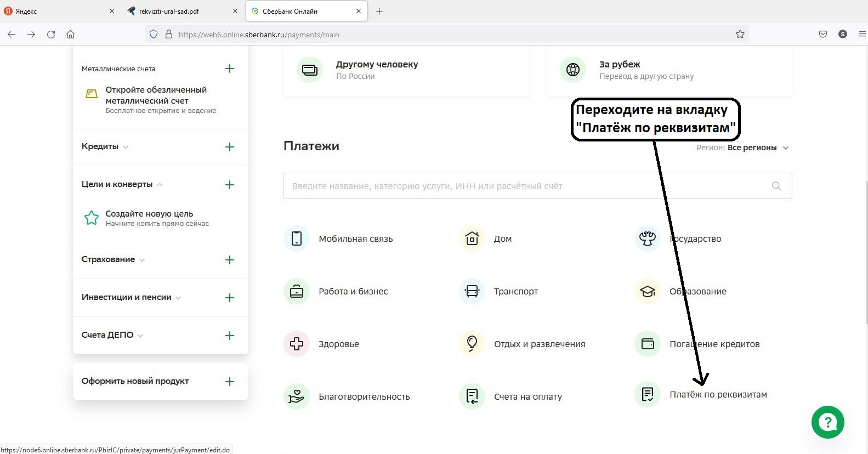Click the За рубеж transfer title
This screenshot has height=454, width=868.
click(620, 64)
